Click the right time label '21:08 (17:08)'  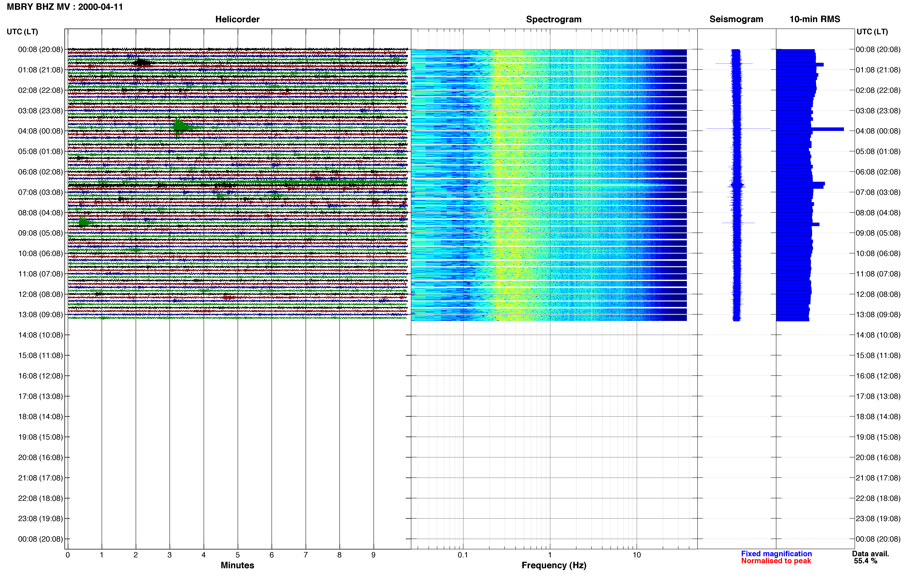878,478
